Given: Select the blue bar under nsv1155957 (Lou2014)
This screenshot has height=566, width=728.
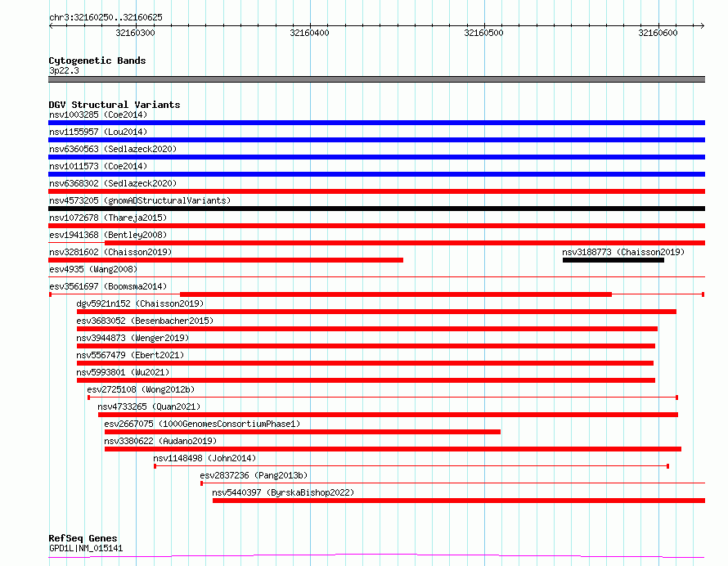Looking at the screenshot, I should click(376, 140).
